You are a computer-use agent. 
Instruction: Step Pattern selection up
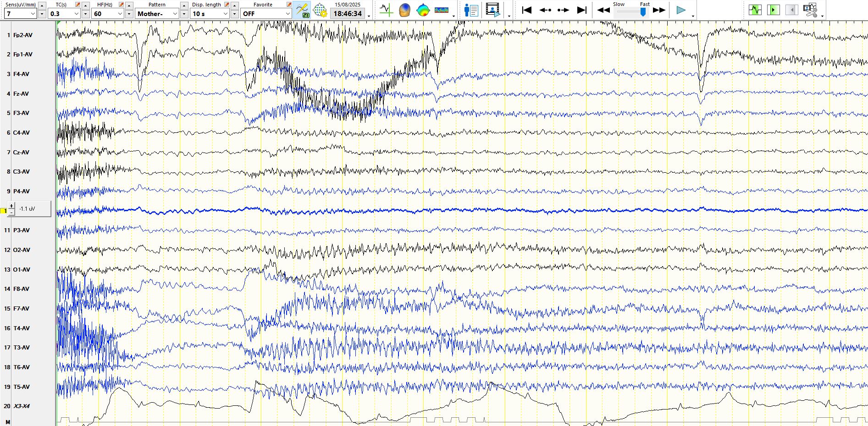tap(184, 5)
